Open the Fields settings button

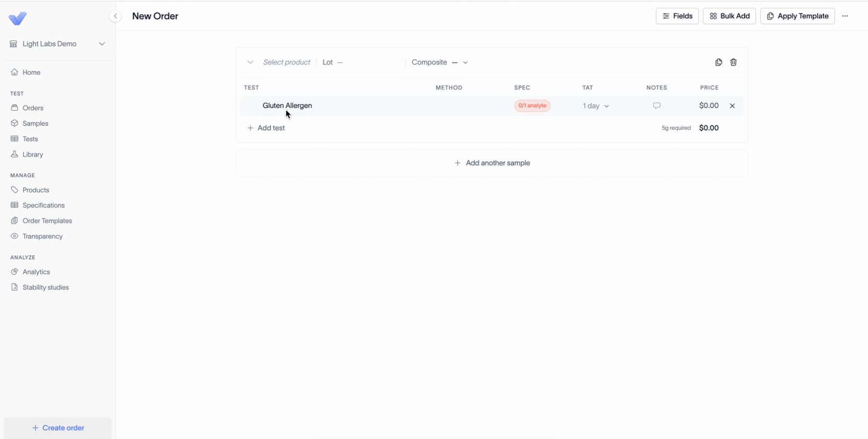click(677, 16)
